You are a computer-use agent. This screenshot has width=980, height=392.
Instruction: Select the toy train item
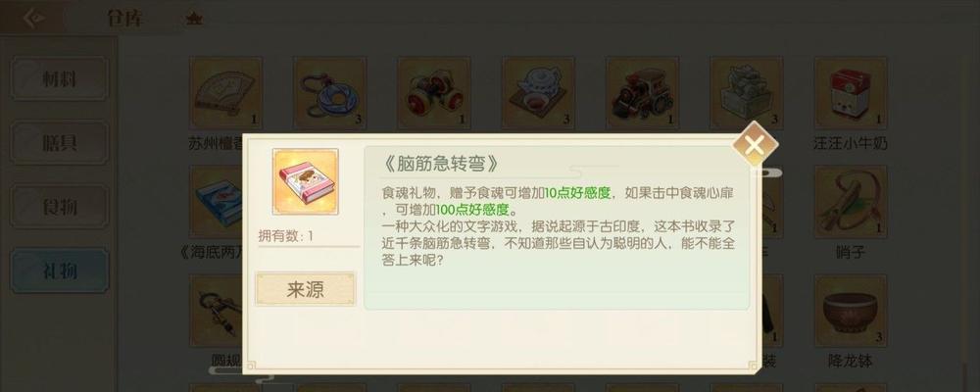point(642,92)
